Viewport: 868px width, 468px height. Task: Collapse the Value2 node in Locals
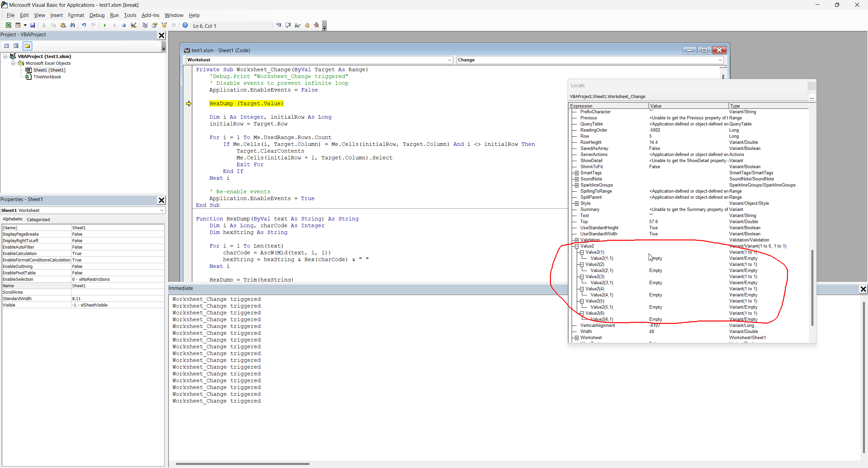tap(576, 246)
